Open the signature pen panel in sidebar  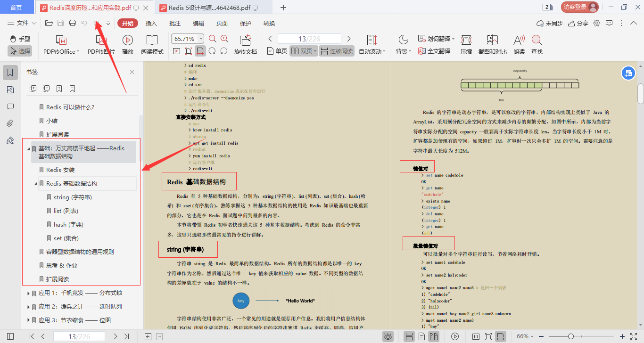(10, 140)
